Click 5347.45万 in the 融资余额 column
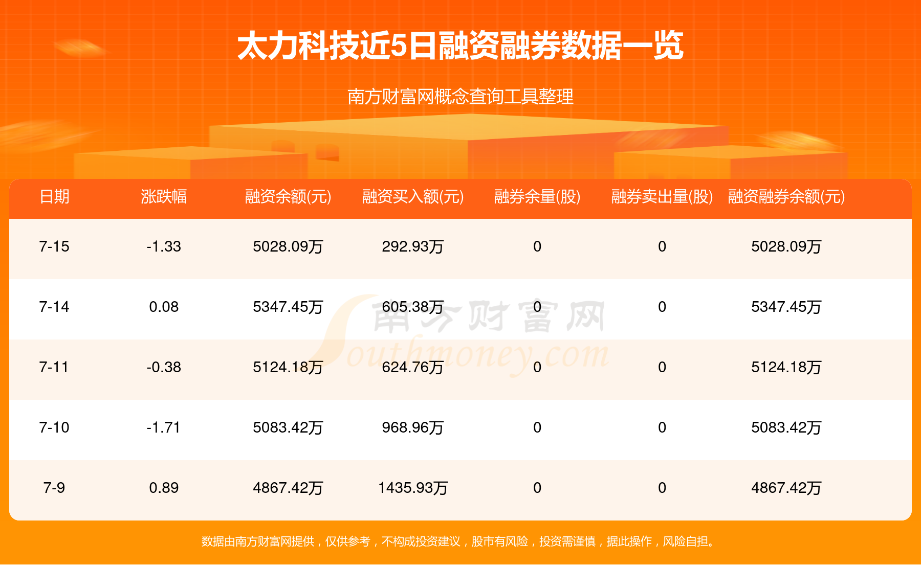This screenshot has width=921, height=588. coord(288,307)
